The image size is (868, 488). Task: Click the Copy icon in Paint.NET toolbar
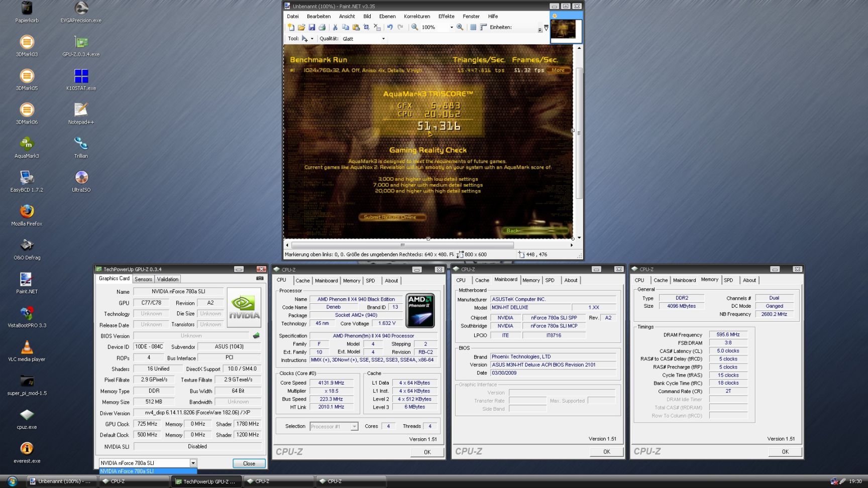click(346, 27)
